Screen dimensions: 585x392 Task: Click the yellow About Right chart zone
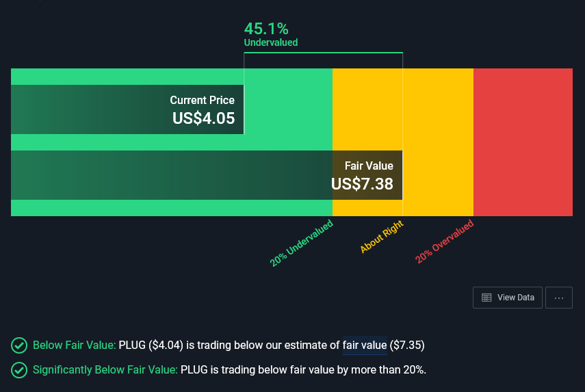tap(438, 142)
